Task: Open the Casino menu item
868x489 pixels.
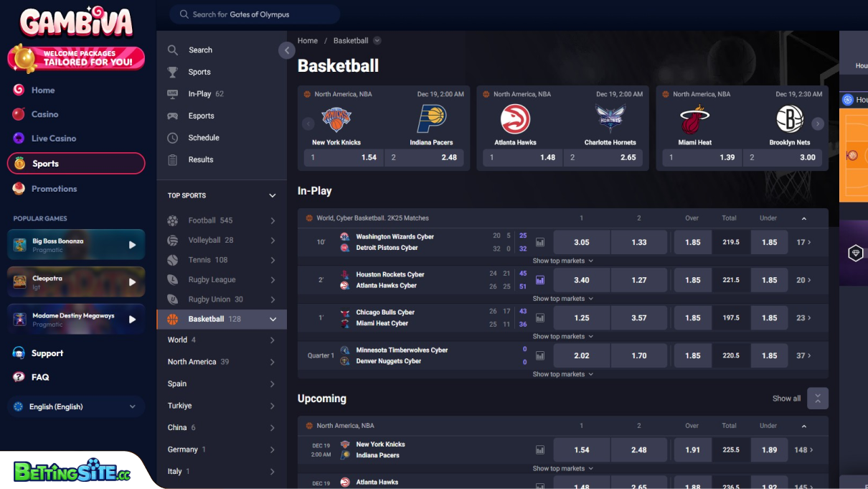Action: tap(44, 114)
